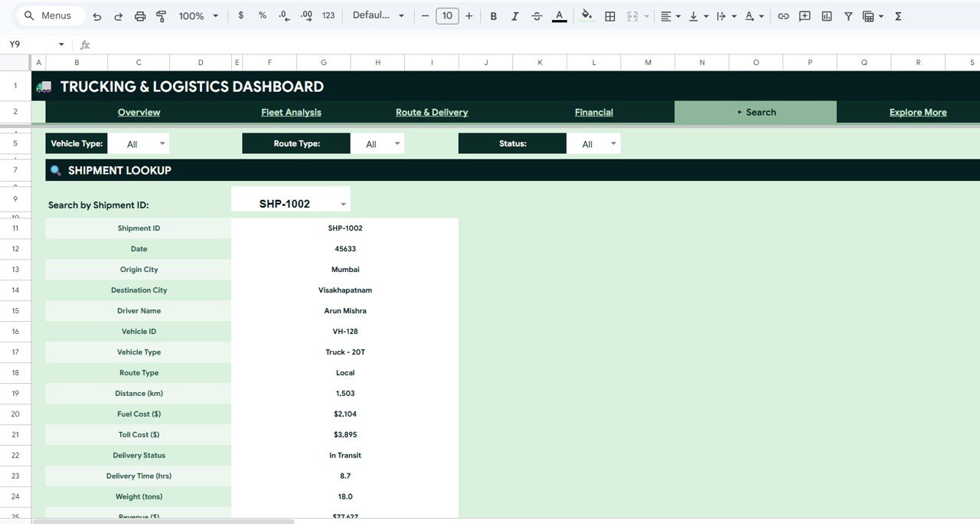Insert a link
This screenshot has height=524, width=980.
click(x=783, y=15)
